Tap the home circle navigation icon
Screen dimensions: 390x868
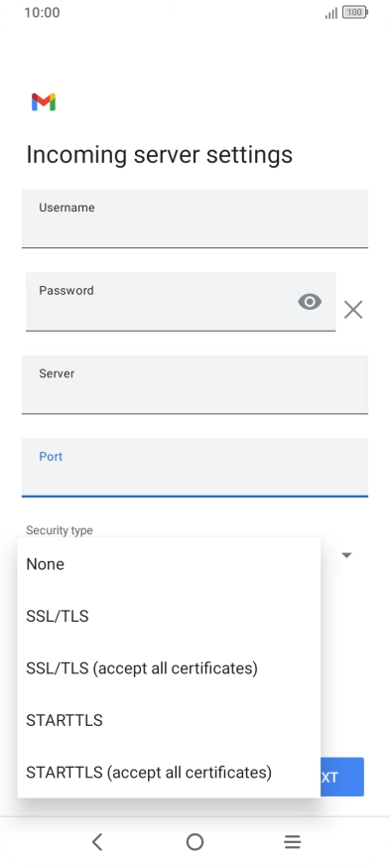point(195,842)
